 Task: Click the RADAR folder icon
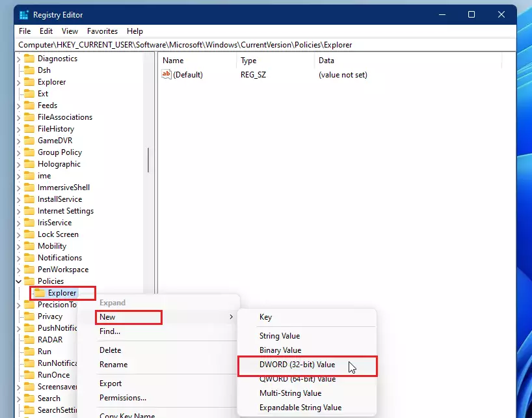coord(29,340)
